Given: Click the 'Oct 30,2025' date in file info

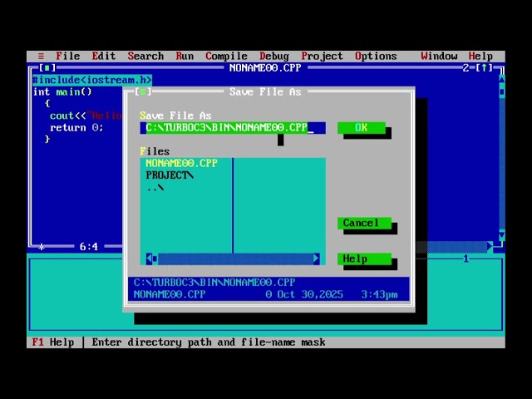Looking at the screenshot, I should click(x=310, y=294).
